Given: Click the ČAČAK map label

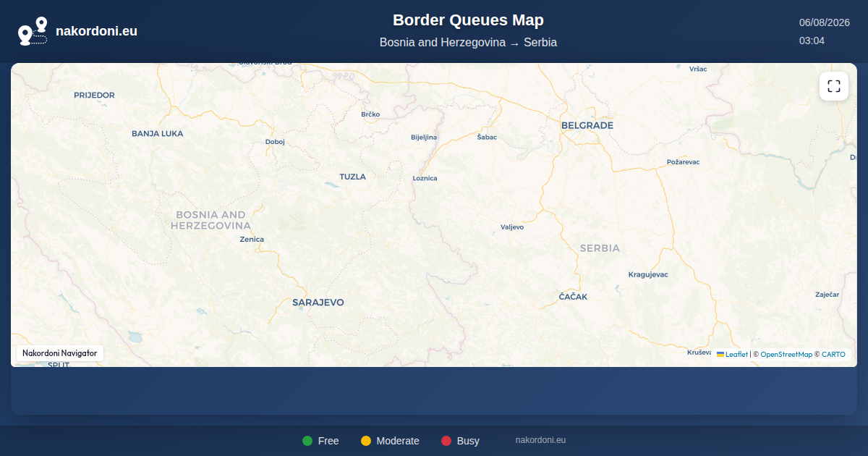Looking at the screenshot, I should (x=574, y=297).
